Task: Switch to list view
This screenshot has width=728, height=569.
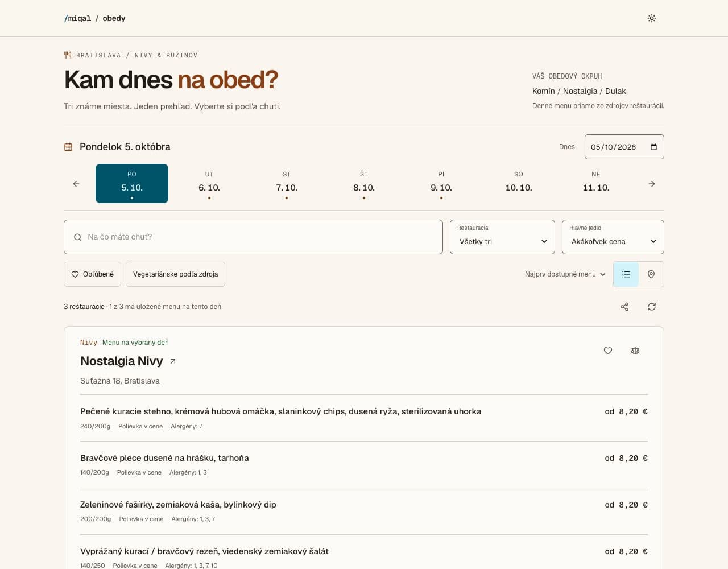Action: (626, 274)
